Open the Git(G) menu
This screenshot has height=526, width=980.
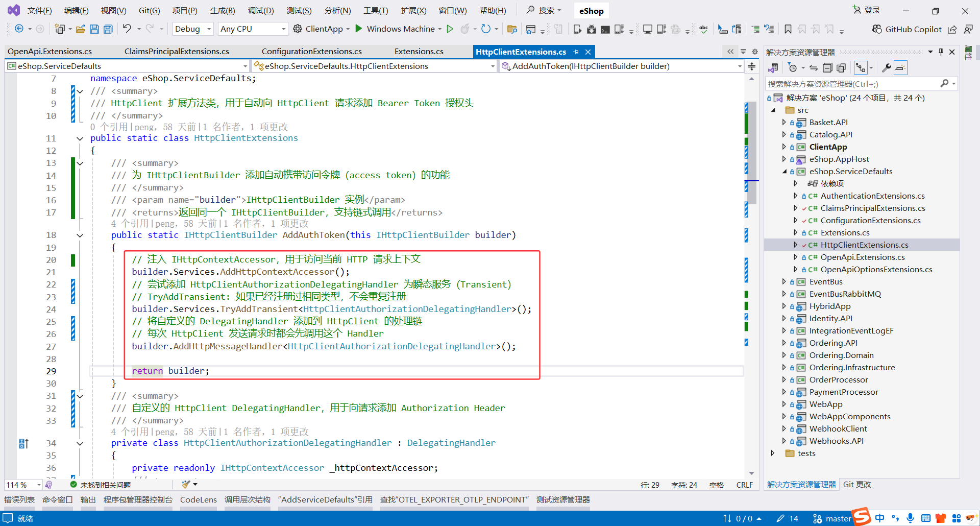click(x=149, y=10)
